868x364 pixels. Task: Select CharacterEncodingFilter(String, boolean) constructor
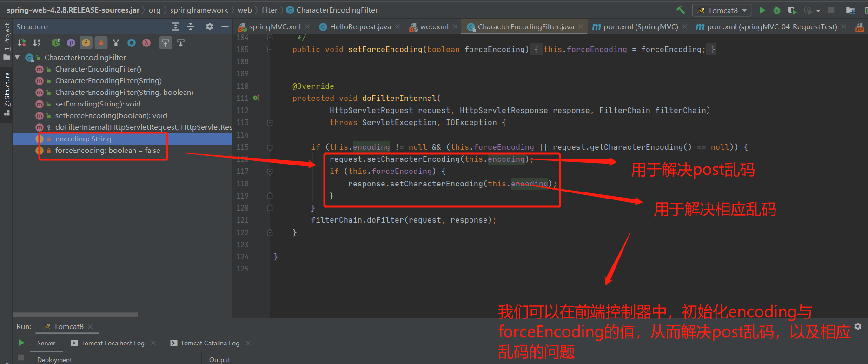pyautogui.click(x=124, y=92)
